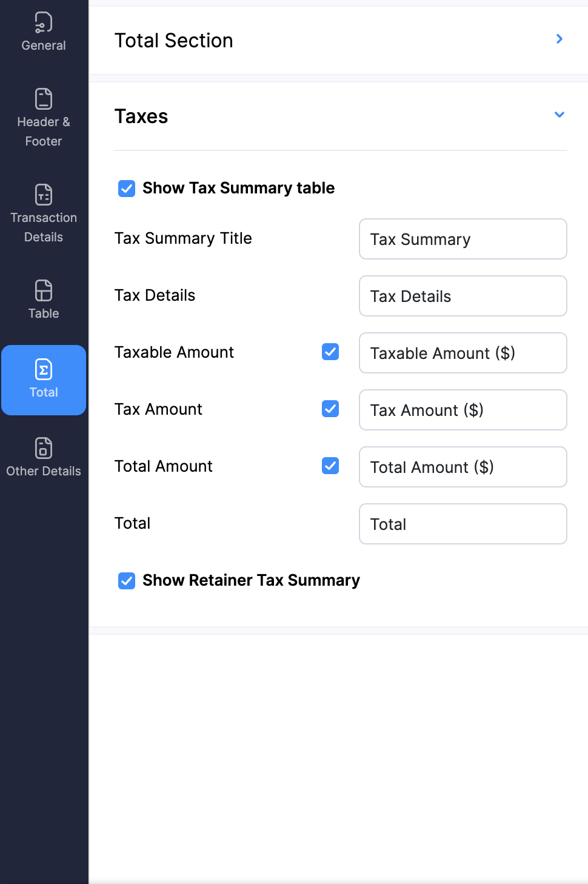Disable the Show Tax Summary table checkbox

(126, 189)
